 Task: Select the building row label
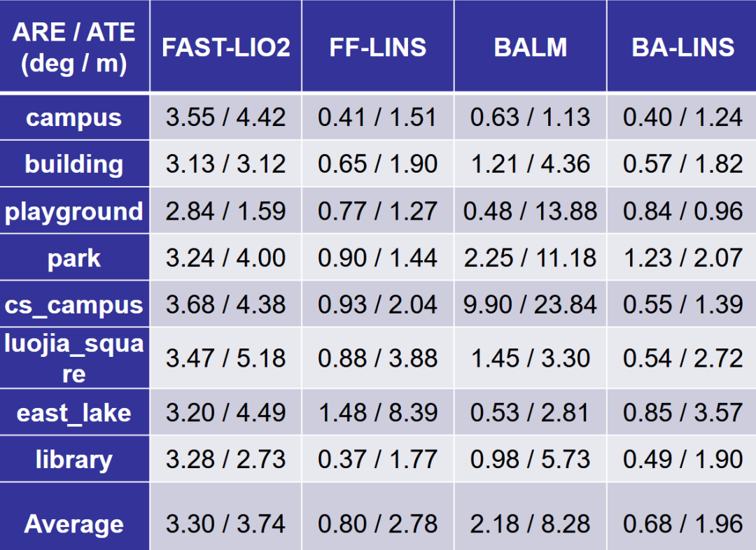[x=73, y=164]
